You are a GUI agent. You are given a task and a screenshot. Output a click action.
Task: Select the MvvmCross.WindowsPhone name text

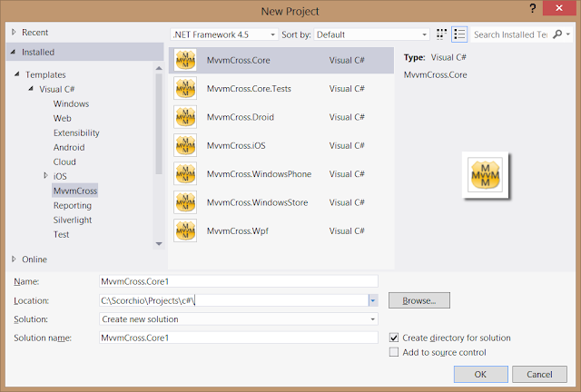pos(259,174)
